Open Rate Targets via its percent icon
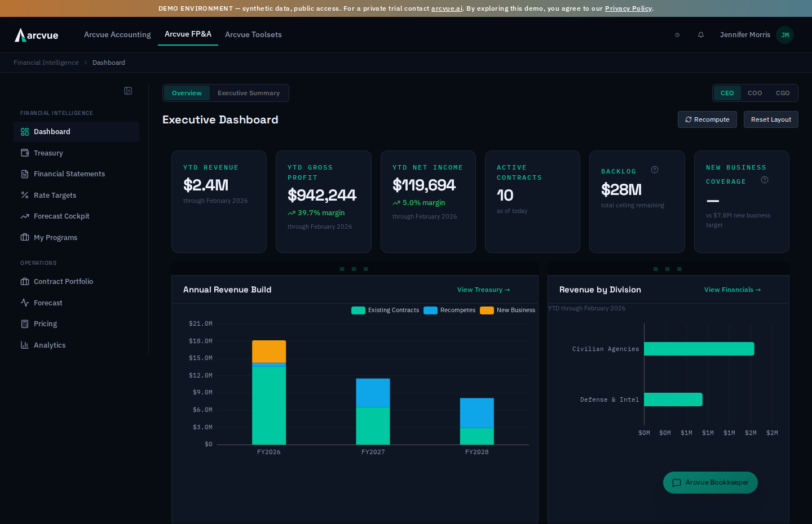812x524 pixels. tap(25, 195)
